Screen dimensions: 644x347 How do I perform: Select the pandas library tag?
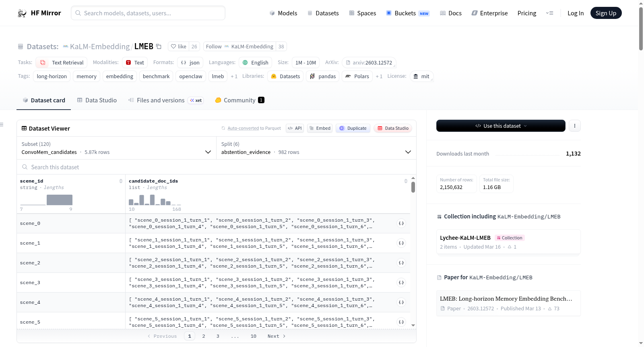(x=323, y=76)
